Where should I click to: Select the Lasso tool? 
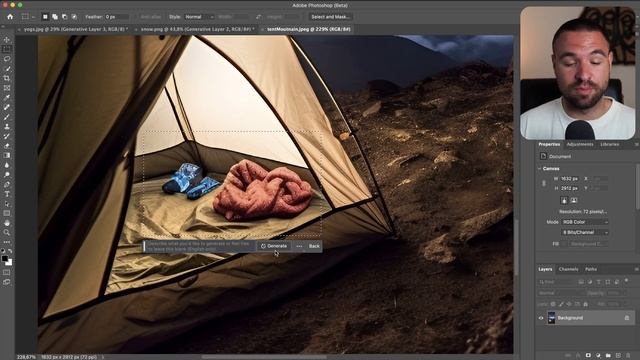click(x=7, y=59)
